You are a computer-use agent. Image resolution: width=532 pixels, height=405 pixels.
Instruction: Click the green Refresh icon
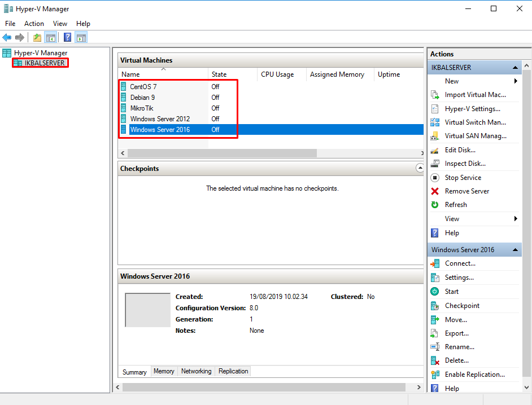[435, 205]
